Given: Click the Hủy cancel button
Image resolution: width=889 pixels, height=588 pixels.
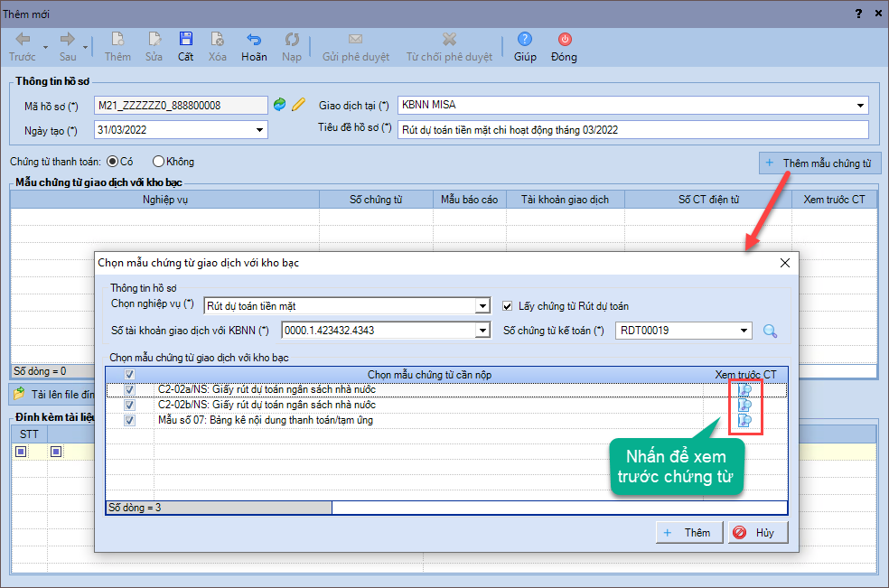Looking at the screenshot, I should (757, 533).
